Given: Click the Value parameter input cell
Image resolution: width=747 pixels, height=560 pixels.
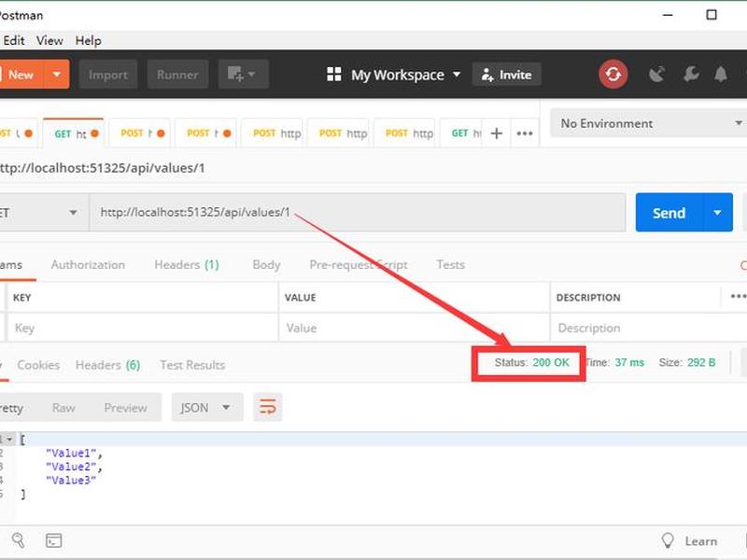Looking at the screenshot, I should coord(414,328).
